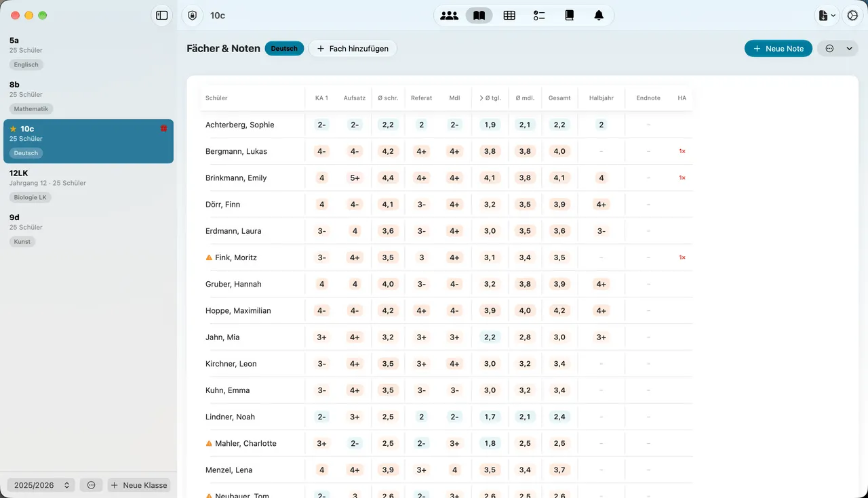868x498 pixels.
Task: Click the Halbjahr grade 3+ for Jahn, Mia
Action: coord(601,337)
